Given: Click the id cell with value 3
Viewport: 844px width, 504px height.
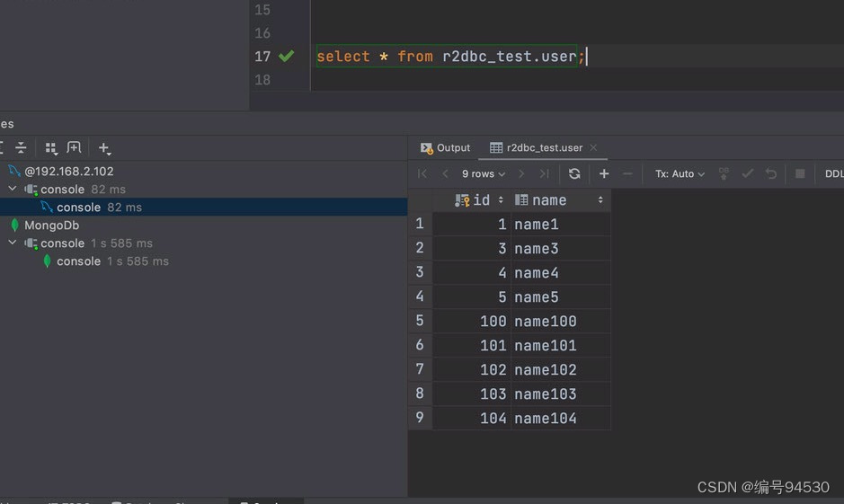Looking at the screenshot, I should [x=472, y=249].
